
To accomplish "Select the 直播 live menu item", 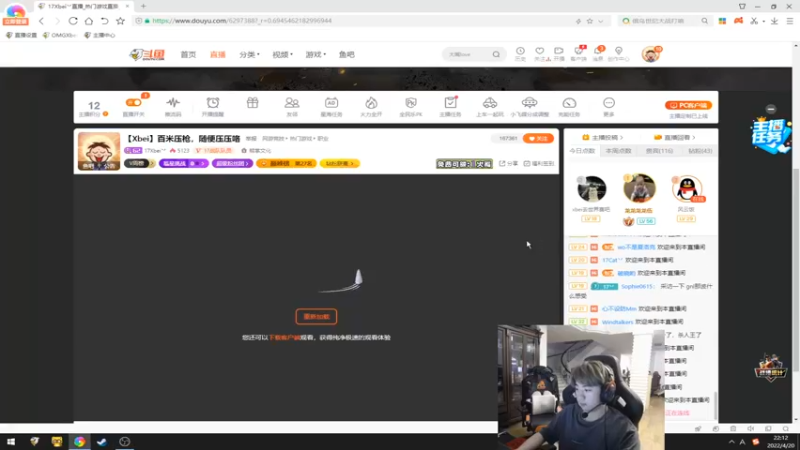I will coord(218,54).
